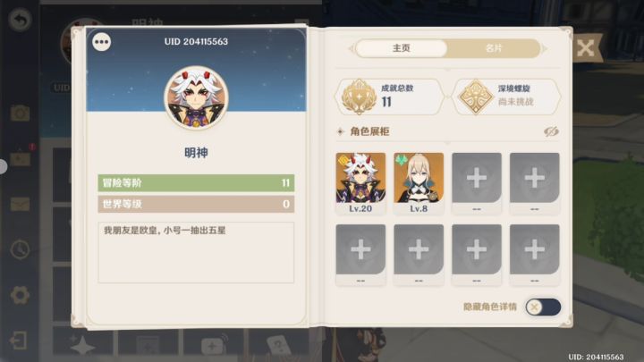Toggle the 隐藏角色详情 switch
The image size is (644, 362).
(543, 307)
